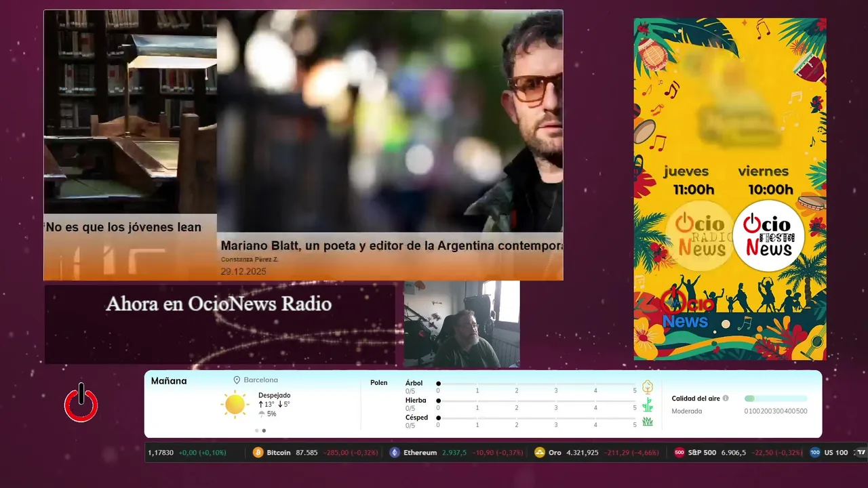Click the 'Ahora en OcioNews Radio' banner
868x488 pixels.
click(219, 323)
